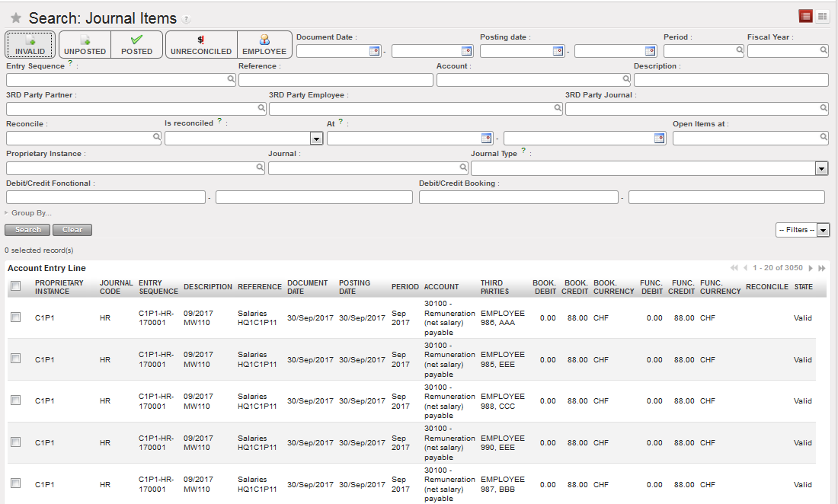Click the Period field search icon

click(x=739, y=50)
